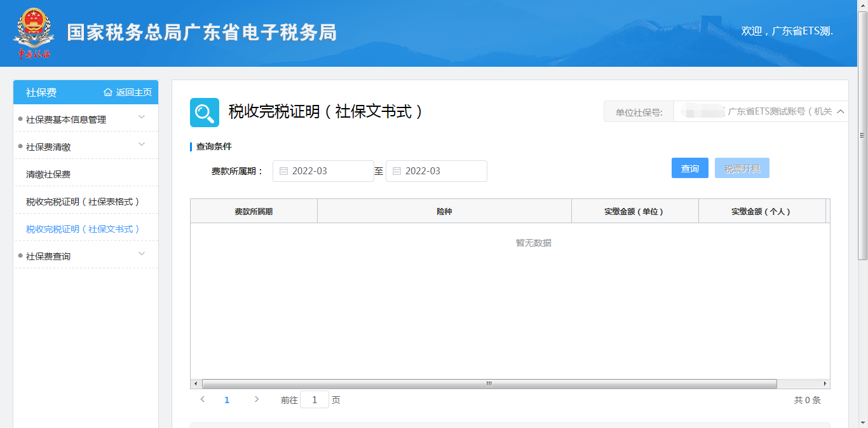Screen dimensions: 868x428
Task: Click horizontal scrollbar left arrow
Action: coord(196,383)
